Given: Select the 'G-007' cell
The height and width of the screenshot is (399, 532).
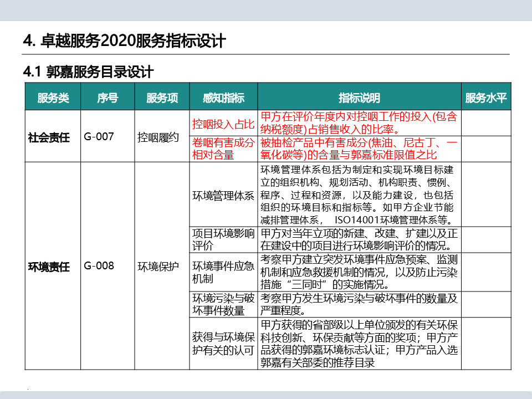Looking at the screenshot, I should pyautogui.click(x=108, y=136).
